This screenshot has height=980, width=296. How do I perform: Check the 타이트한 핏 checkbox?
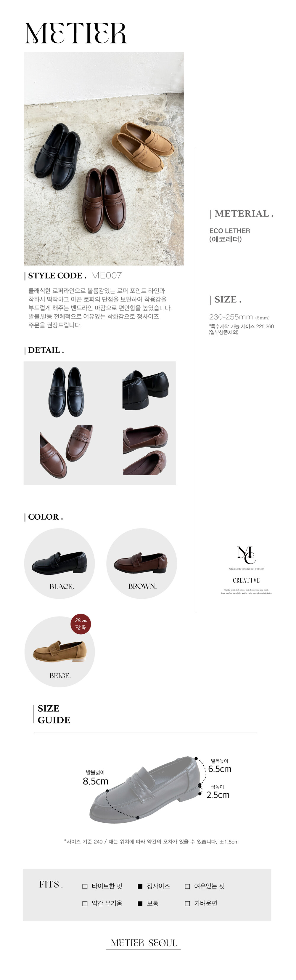(85, 886)
